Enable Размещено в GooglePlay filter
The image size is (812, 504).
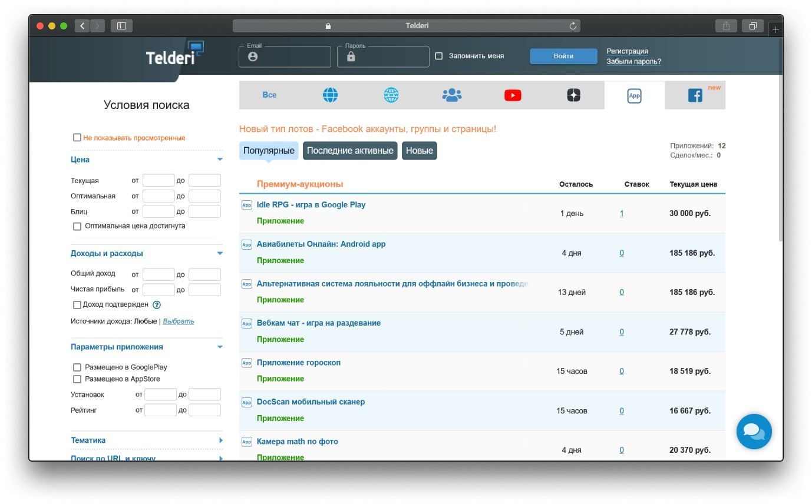(77, 367)
